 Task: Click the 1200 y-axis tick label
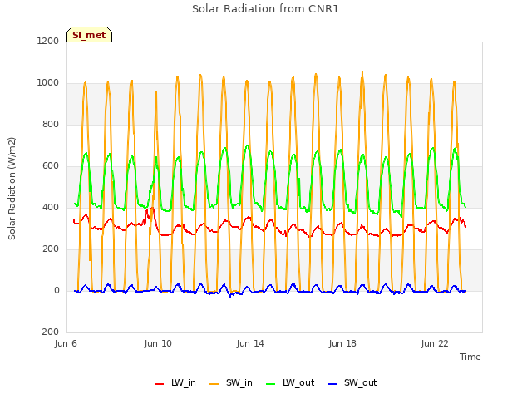pyautogui.click(x=48, y=41)
